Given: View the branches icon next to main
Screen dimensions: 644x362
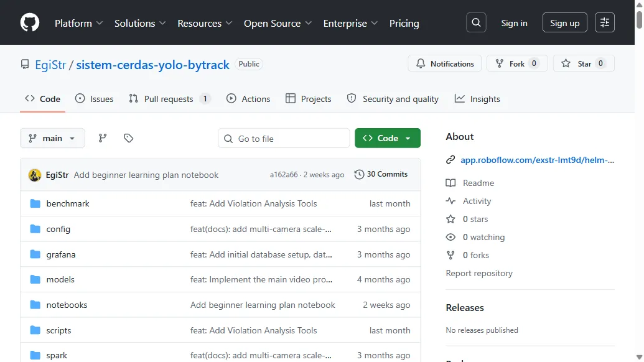Looking at the screenshot, I should [x=103, y=138].
